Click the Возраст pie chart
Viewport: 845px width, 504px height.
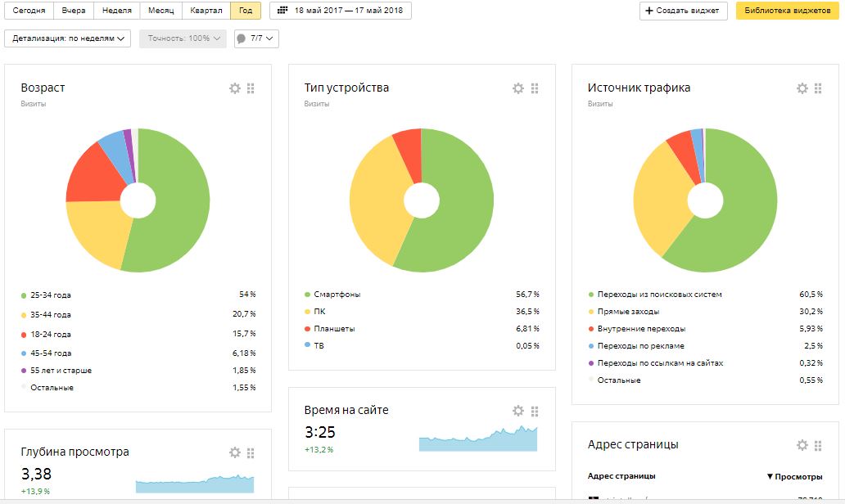pos(138,200)
